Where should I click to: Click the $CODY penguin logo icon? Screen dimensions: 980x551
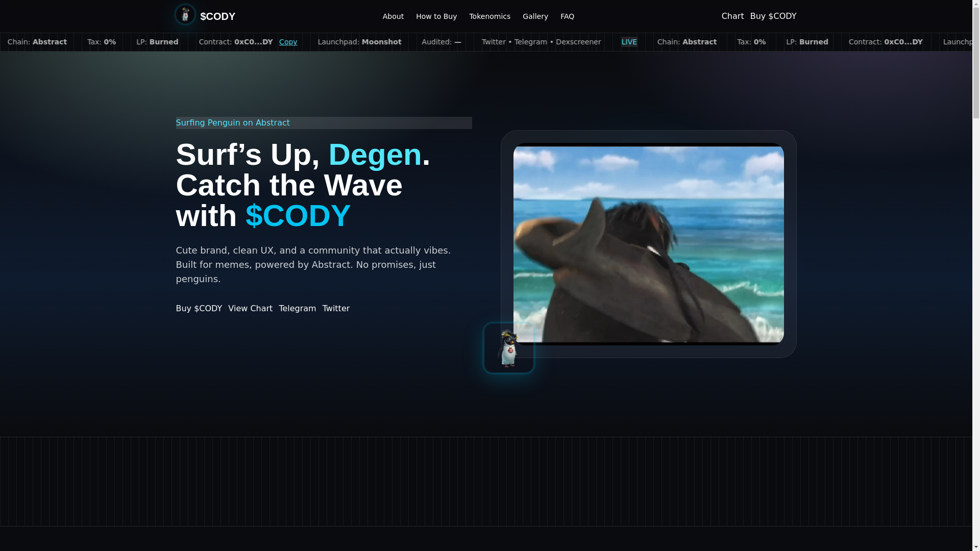(x=185, y=14)
